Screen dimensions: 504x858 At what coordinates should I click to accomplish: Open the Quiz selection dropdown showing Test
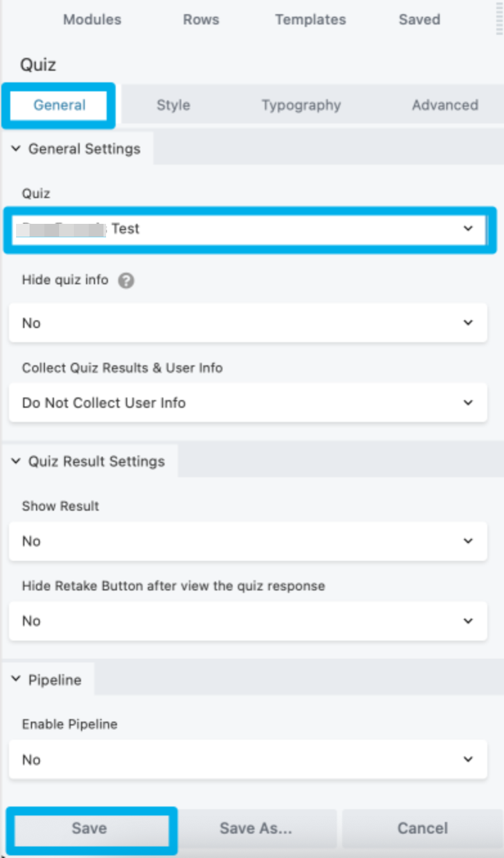(251, 229)
